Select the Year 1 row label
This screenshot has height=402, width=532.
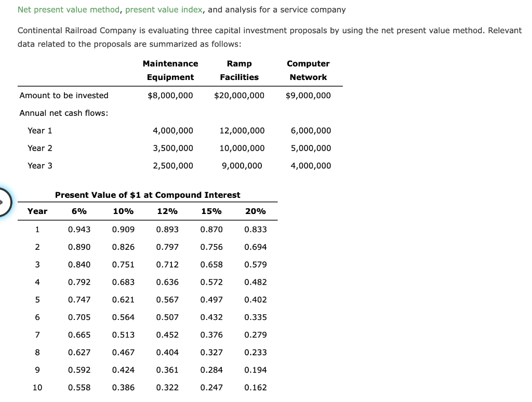40,130
